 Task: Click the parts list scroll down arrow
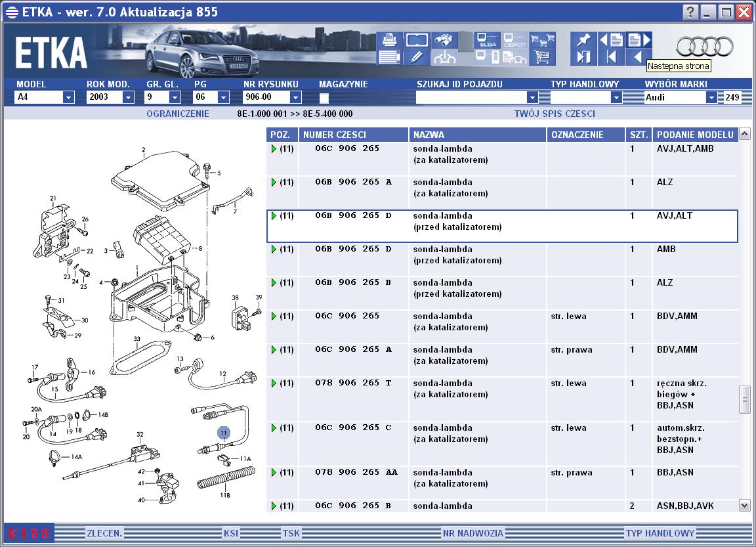click(744, 506)
